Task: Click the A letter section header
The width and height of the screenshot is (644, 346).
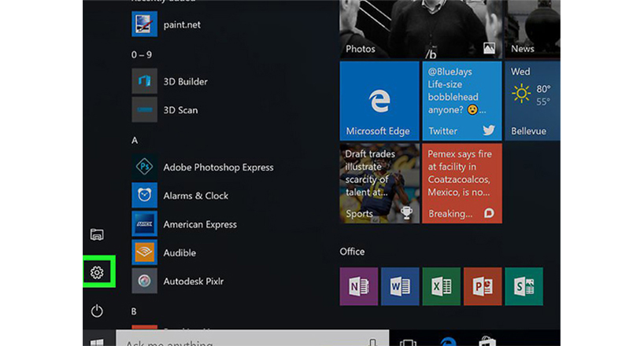Action: click(135, 141)
